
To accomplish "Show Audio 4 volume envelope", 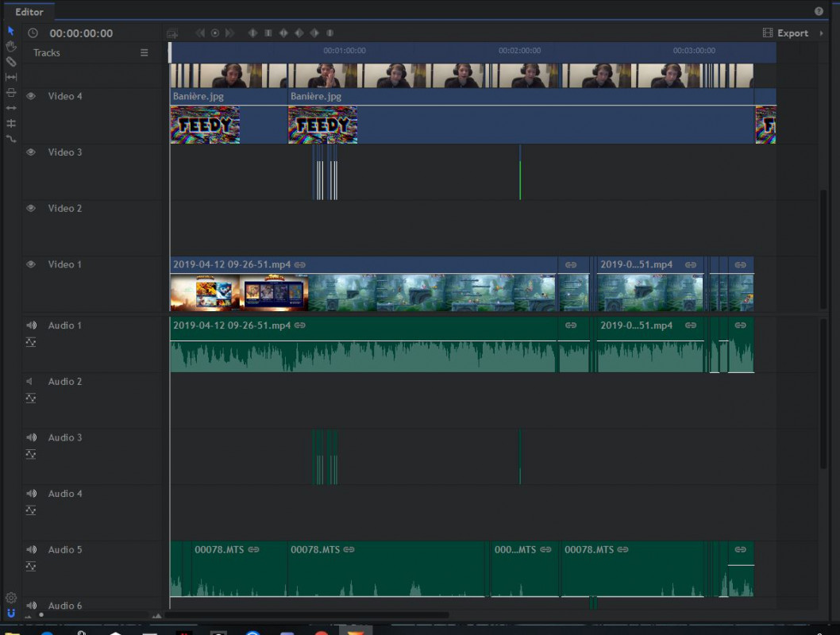I will pos(31,511).
